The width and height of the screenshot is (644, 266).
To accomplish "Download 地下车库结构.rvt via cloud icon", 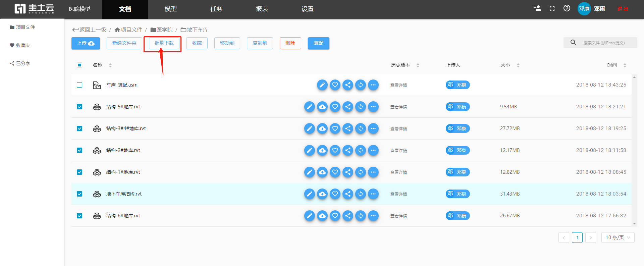I will [322, 194].
